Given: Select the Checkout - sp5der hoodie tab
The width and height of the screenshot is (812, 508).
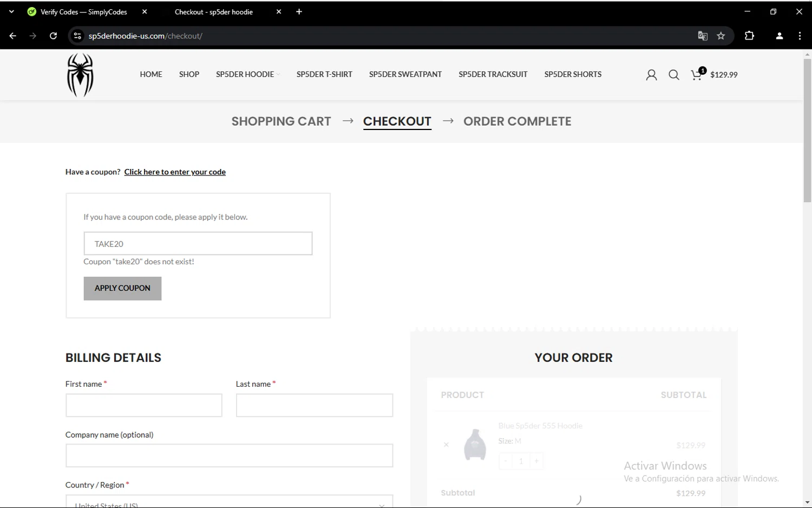Looking at the screenshot, I should coord(213,12).
